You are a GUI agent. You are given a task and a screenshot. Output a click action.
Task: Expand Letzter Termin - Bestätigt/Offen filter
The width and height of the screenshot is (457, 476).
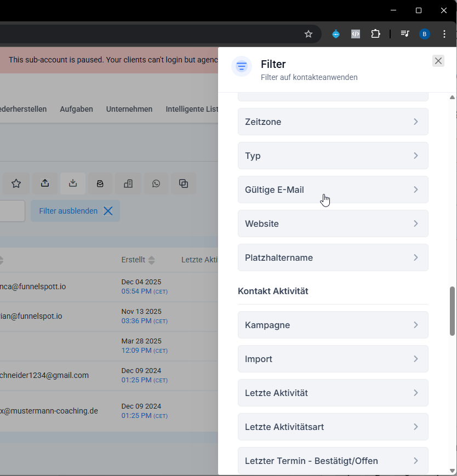(x=333, y=461)
